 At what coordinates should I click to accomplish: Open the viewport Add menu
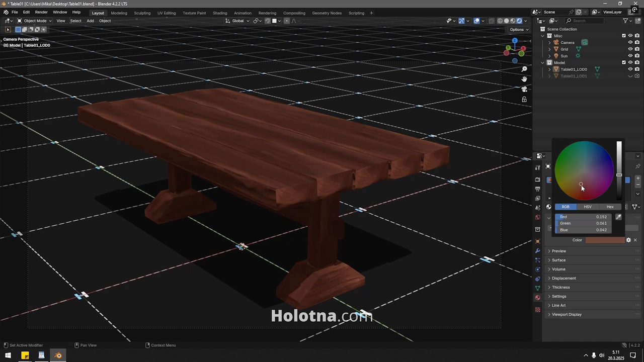pyautogui.click(x=90, y=21)
